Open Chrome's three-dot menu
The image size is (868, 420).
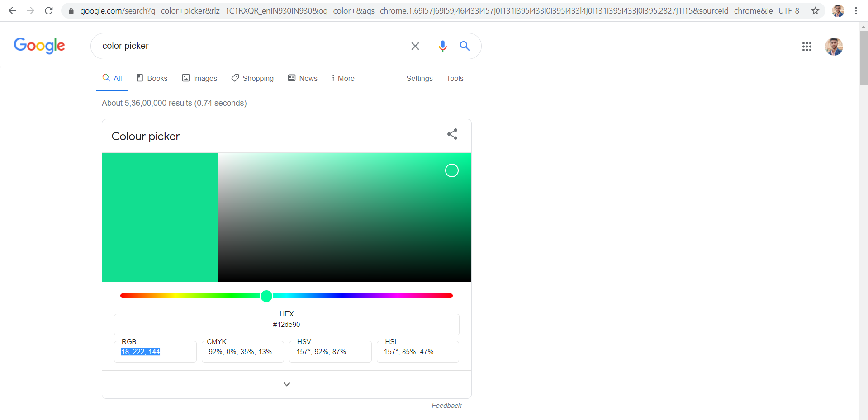(856, 11)
